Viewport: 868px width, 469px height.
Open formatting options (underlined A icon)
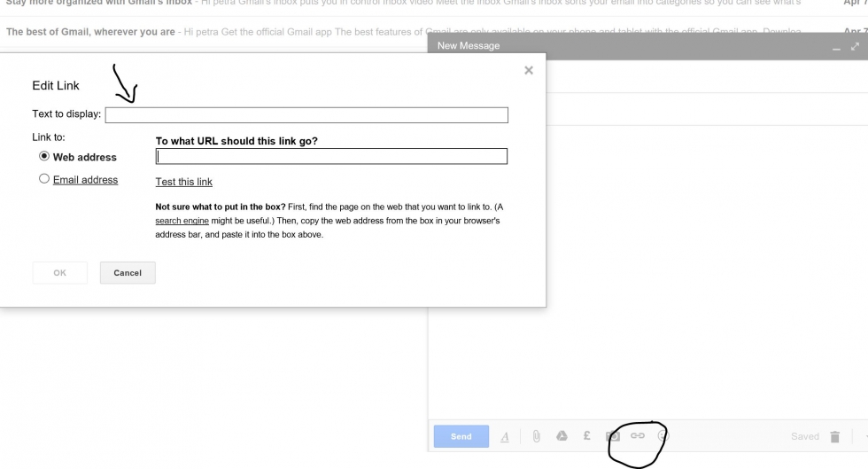tap(505, 437)
